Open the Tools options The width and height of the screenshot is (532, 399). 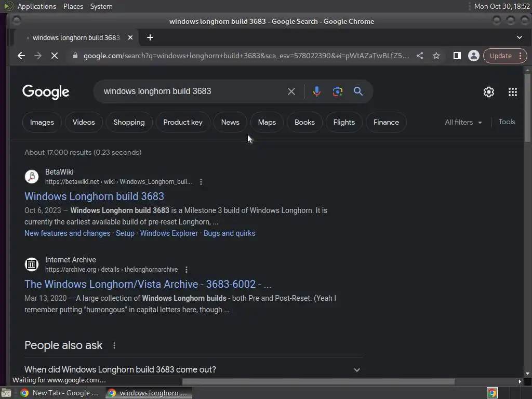coord(507,122)
